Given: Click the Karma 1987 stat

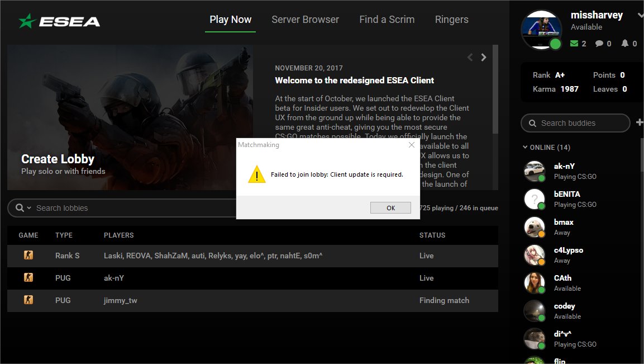Looking at the screenshot, I should [x=556, y=89].
